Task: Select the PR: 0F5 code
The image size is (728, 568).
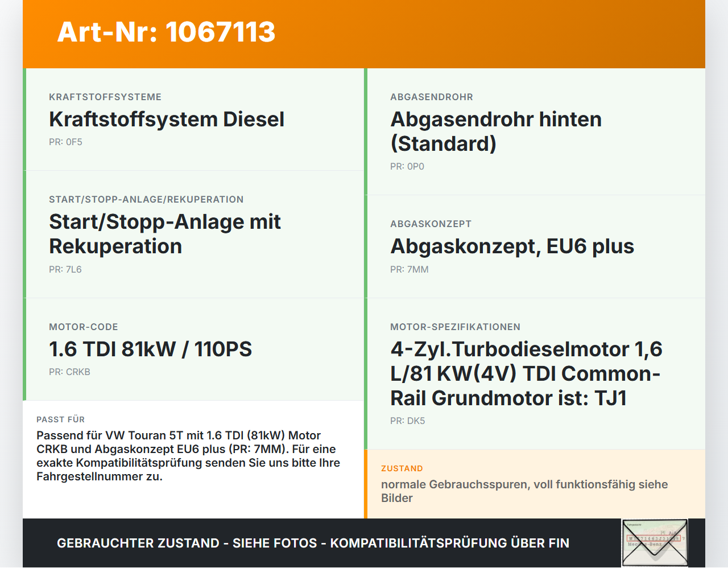Action: click(x=65, y=142)
